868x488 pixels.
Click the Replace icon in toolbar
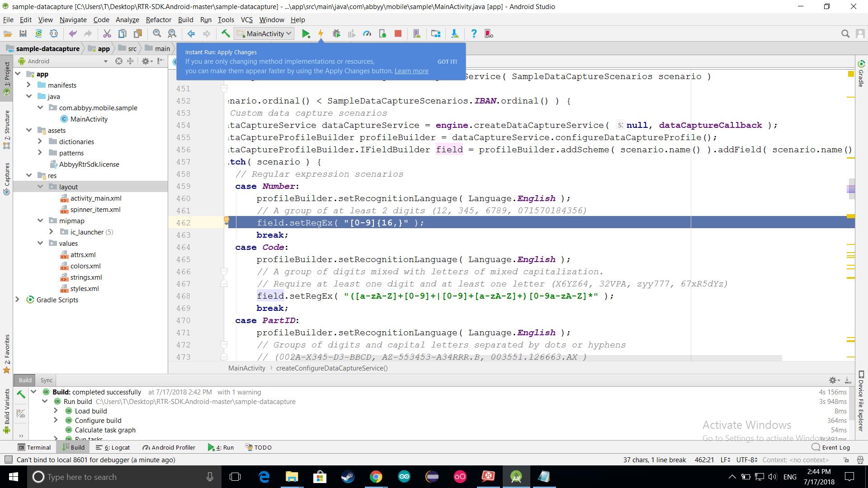[172, 34]
